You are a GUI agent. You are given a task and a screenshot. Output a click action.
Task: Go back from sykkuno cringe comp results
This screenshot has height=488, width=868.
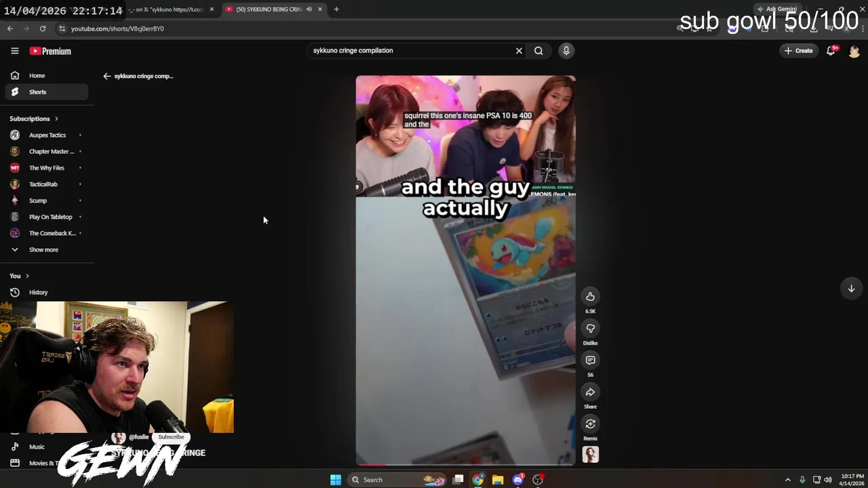[106, 76]
